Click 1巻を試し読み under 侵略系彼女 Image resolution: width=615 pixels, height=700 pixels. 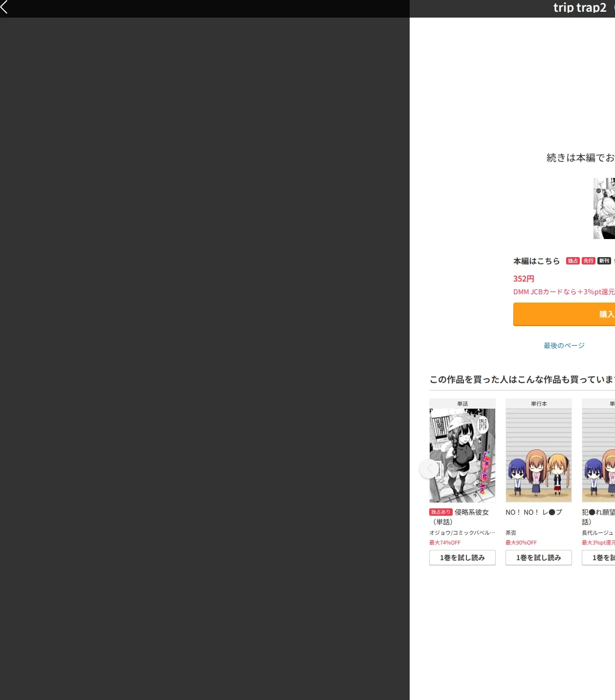(462, 558)
